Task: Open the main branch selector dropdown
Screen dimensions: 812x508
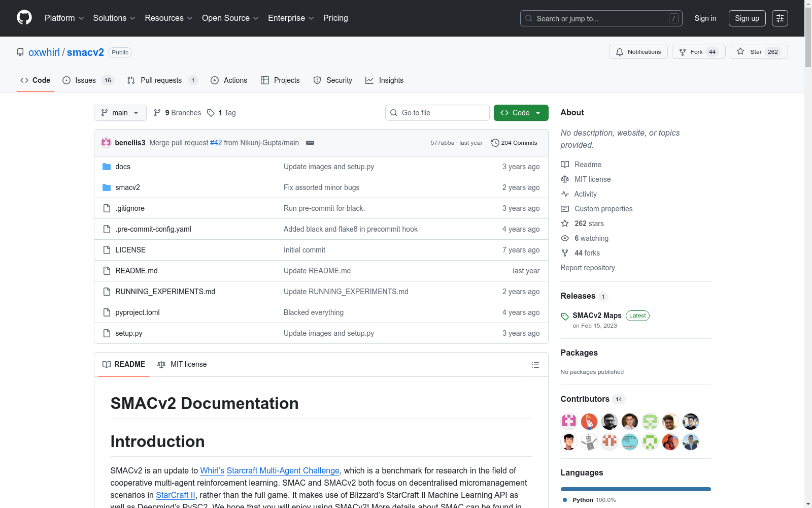Action: click(x=120, y=113)
